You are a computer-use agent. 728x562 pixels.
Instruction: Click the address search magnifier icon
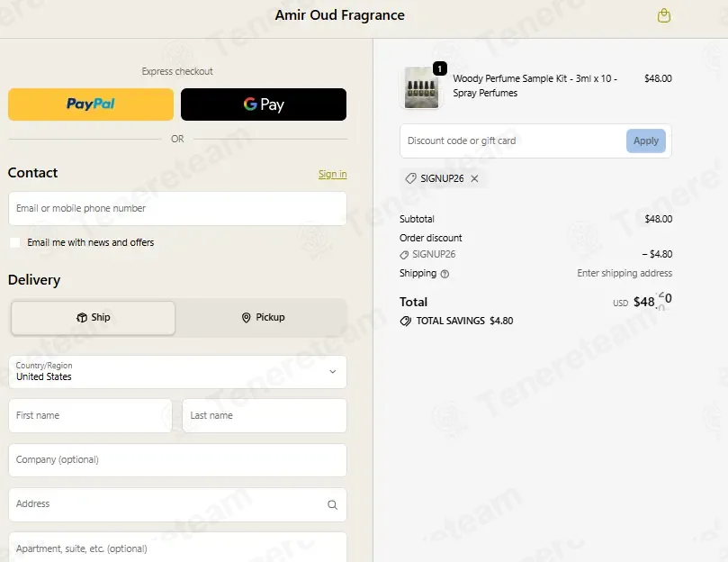[x=332, y=505]
